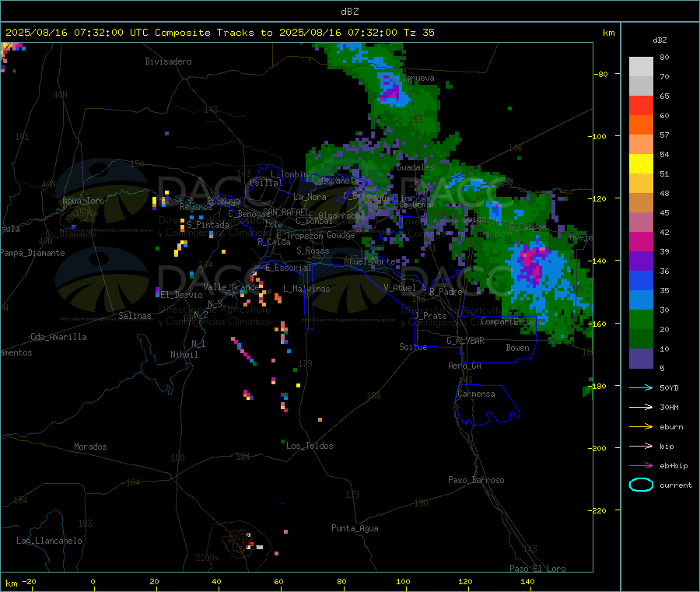
Task: Pick the slate-purple 5–10 dBZ swatch
Action: [x=641, y=359]
